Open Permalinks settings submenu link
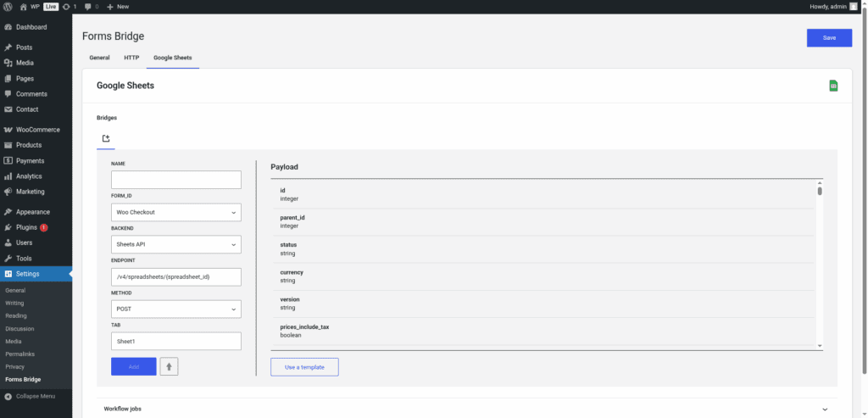This screenshot has height=418, width=868. coord(19,354)
